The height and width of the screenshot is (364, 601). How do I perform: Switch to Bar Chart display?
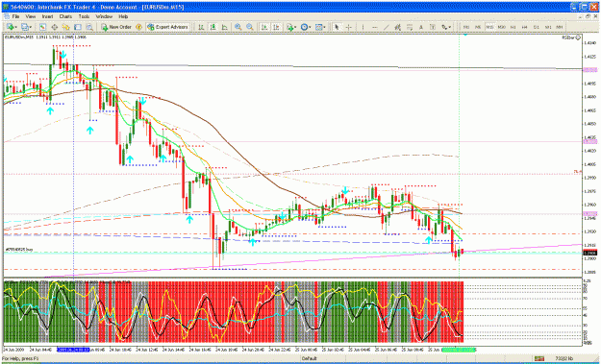pyautogui.click(x=201, y=27)
